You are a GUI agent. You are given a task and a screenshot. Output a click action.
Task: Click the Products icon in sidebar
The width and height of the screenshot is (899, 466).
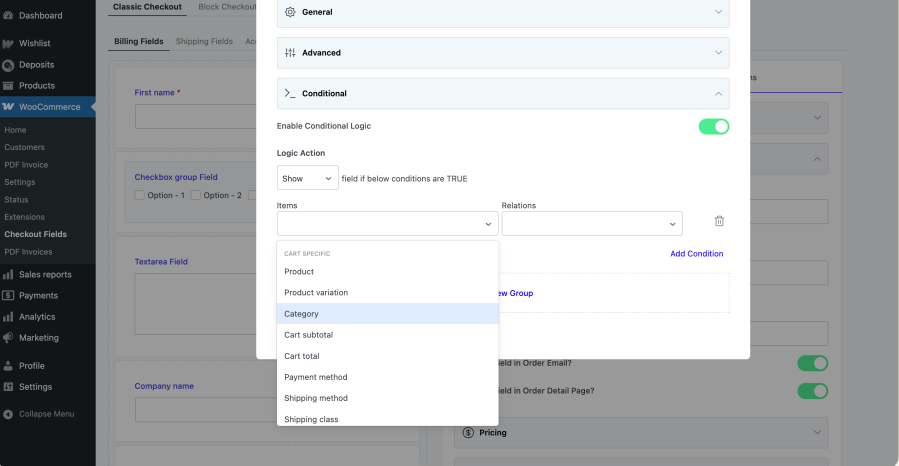tap(8, 85)
